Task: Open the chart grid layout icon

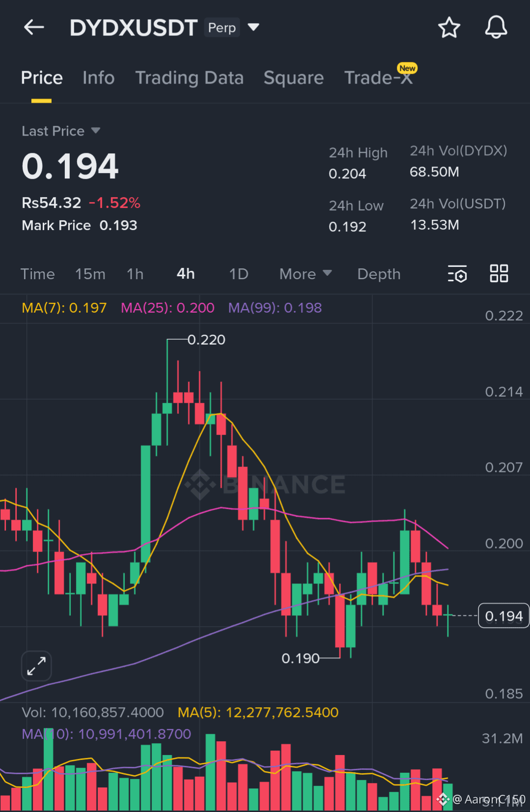Action: pos(499,273)
